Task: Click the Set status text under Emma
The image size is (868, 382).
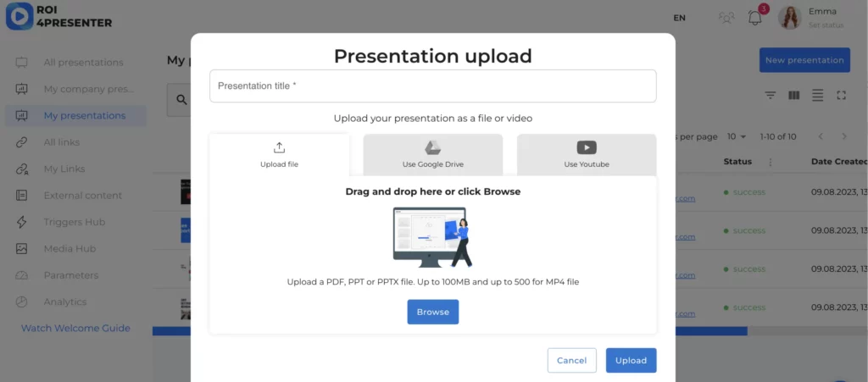Action: click(826, 25)
